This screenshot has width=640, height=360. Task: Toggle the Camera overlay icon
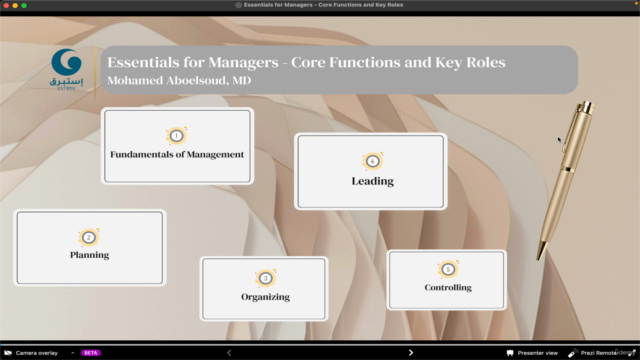point(8,353)
